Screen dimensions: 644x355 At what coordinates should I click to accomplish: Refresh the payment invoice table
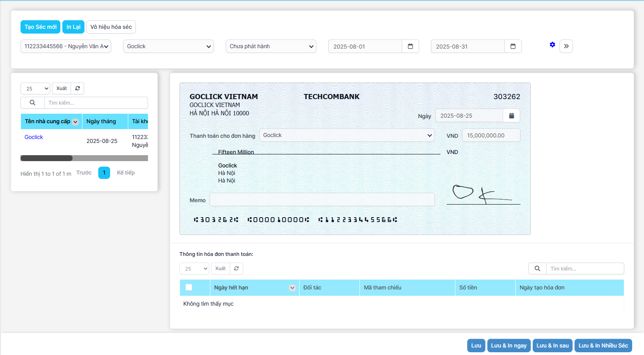pyautogui.click(x=236, y=269)
